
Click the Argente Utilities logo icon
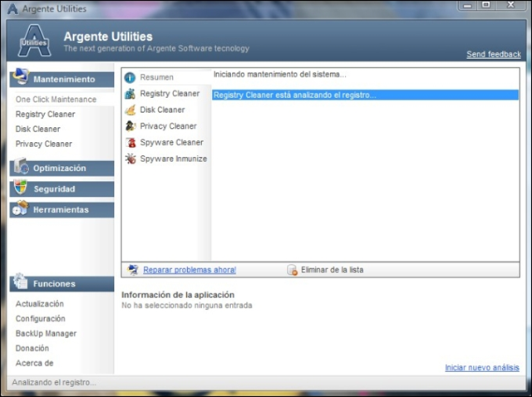(34, 41)
